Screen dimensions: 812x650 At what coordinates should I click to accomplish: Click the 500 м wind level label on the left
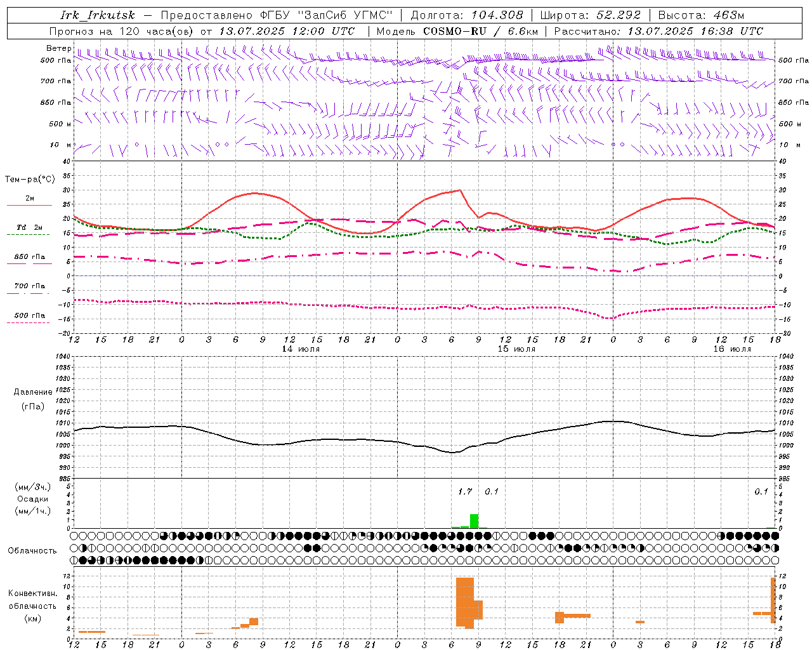click(60, 124)
